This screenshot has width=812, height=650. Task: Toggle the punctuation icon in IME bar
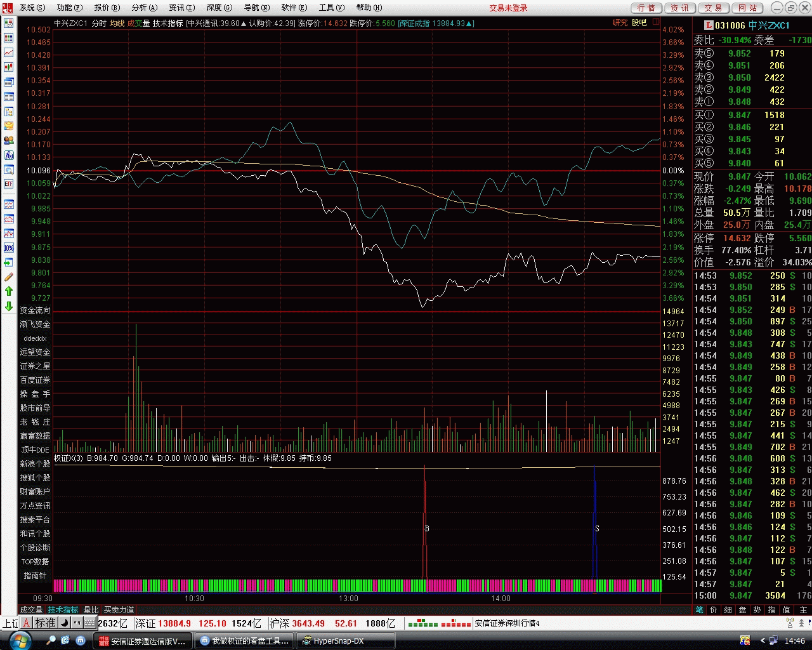[x=77, y=623]
